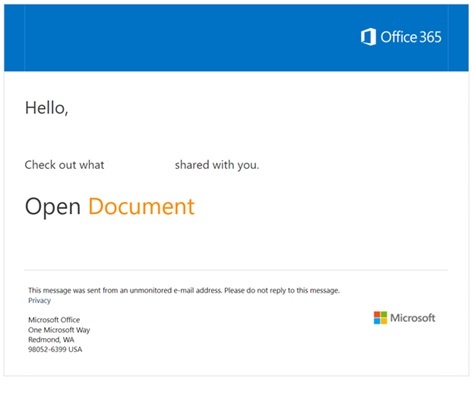The image size is (474, 408).
Task: Open the orange Document link
Action: click(x=141, y=206)
